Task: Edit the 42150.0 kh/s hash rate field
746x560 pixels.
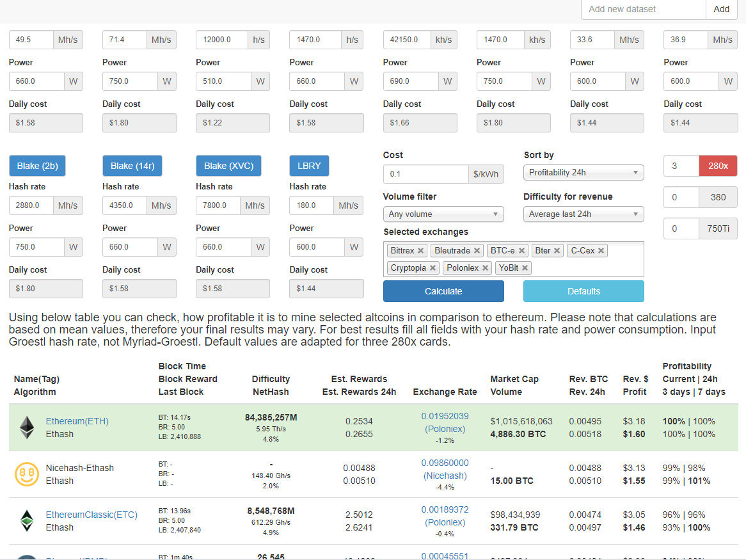Action: pos(408,40)
